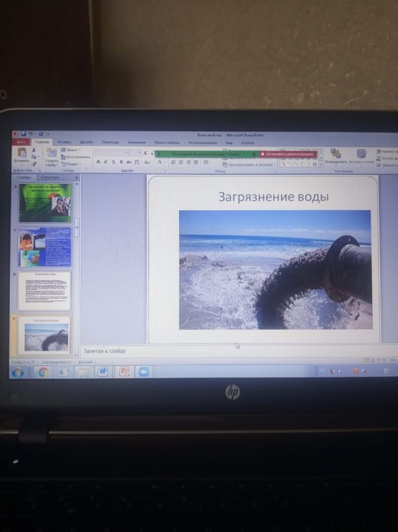This screenshot has height=532, width=398.
Task: Open the Arrange (Упорядочить) tool
Action: coord(336,157)
